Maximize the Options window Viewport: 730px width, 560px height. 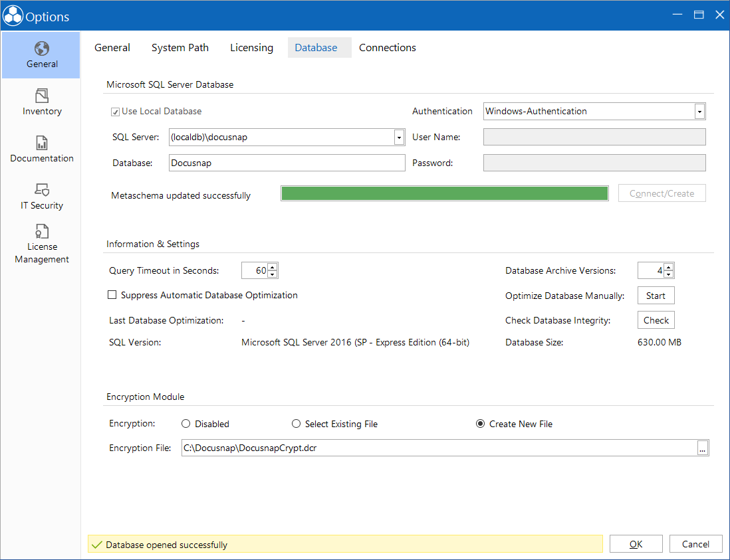coord(698,15)
